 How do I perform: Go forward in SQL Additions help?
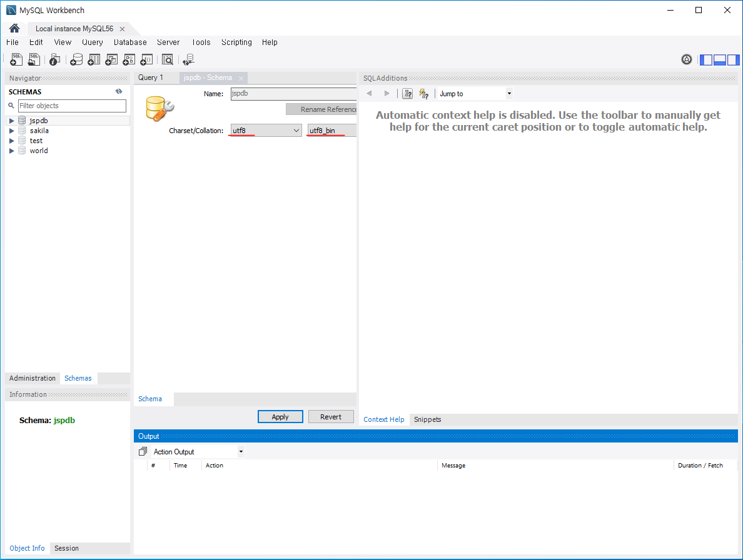click(x=387, y=94)
